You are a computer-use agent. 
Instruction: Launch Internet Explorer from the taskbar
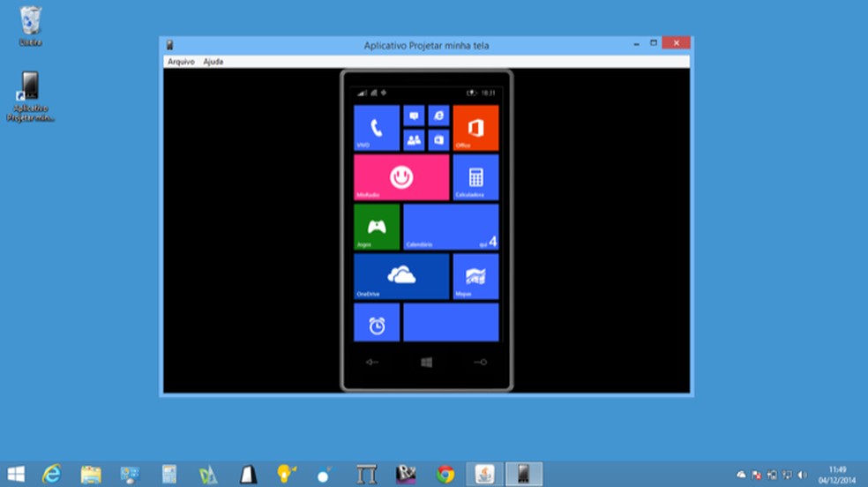51,475
